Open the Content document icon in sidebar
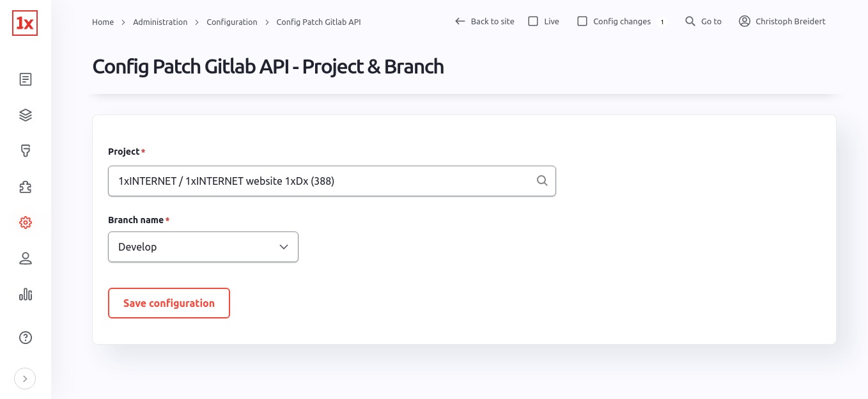 (x=26, y=80)
